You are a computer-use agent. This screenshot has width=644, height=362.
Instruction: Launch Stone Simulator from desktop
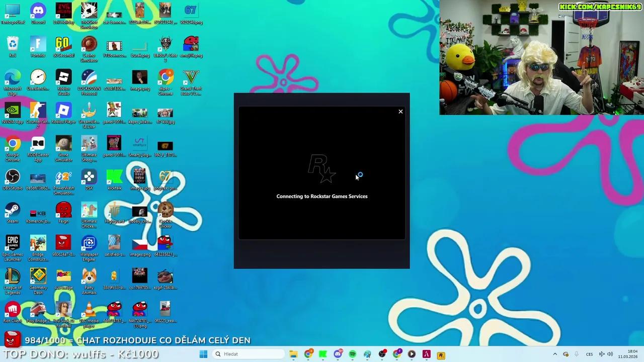click(x=63, y=149)
